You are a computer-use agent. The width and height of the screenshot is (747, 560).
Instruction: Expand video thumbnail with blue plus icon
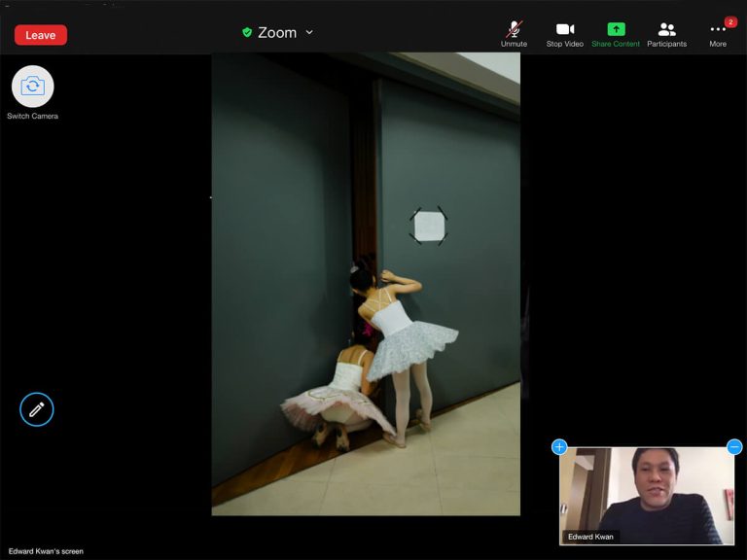(559, 447)
